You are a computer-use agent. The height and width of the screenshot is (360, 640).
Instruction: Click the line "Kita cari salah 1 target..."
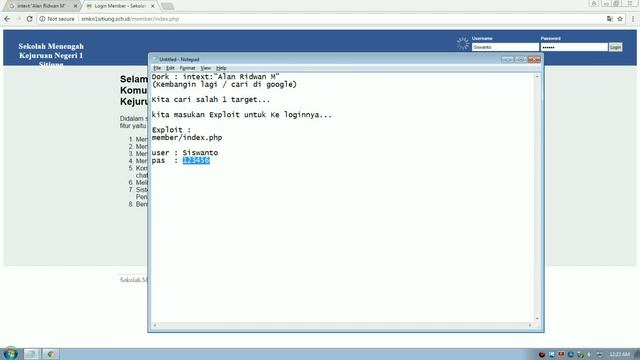pyautogui.click(x=211, y=100)
